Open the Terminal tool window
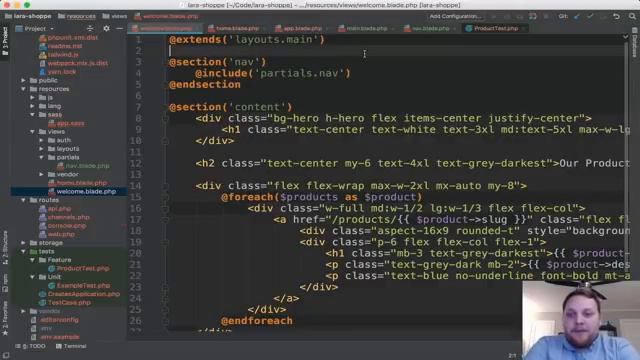The height and width of the screenshot is (360, 640). point(71,346)
